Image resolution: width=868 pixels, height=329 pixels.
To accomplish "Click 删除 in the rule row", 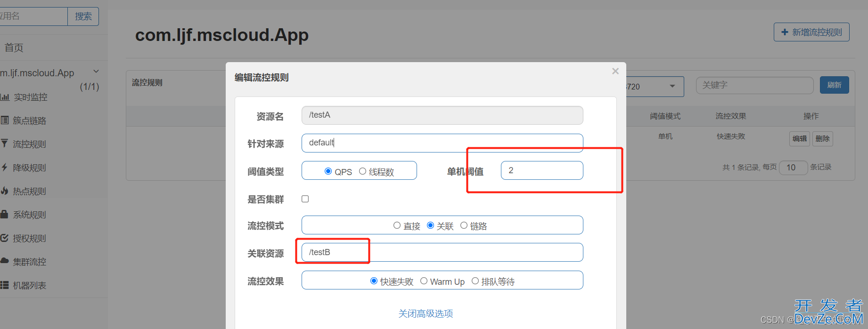I will (x=823, y=138).
